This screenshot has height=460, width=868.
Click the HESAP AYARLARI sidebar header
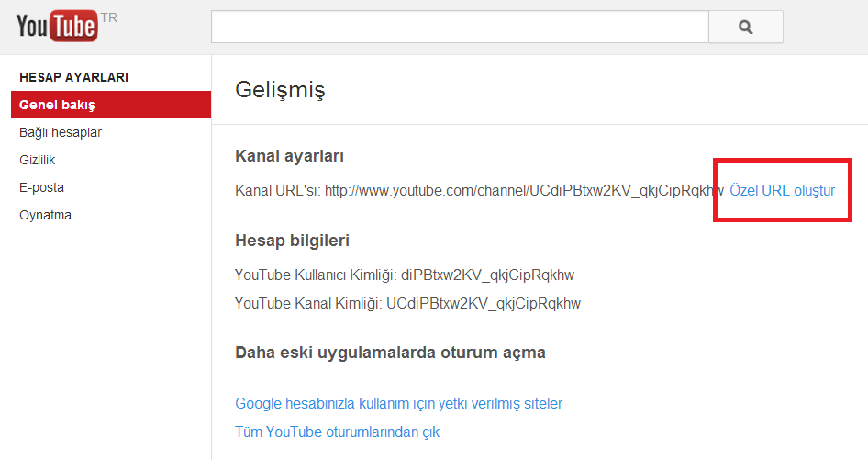coord(73,77)
